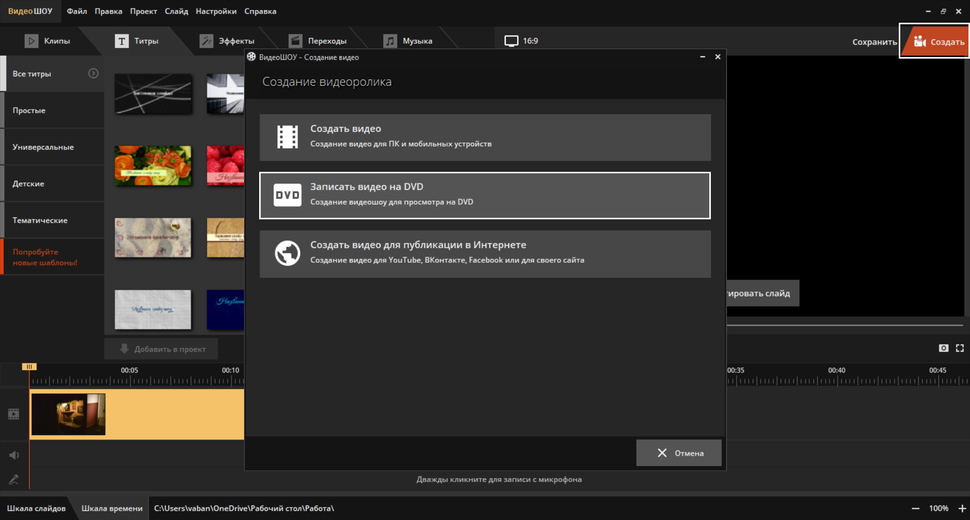The width and height of the screenshot is (970, 520).
Task: Select the Простые titles category
Action: (52, 110)
